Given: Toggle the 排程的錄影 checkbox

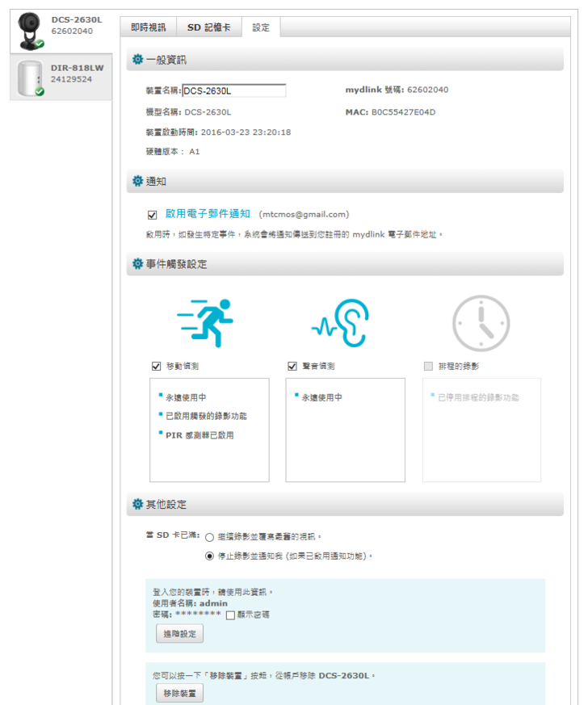Looking at the screenshot, I should click(x=428, y=366).
